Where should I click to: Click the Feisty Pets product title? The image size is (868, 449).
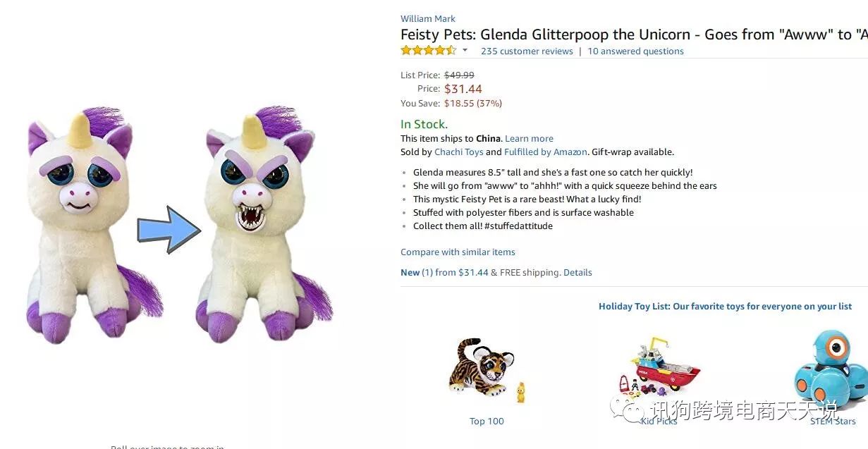634,35
